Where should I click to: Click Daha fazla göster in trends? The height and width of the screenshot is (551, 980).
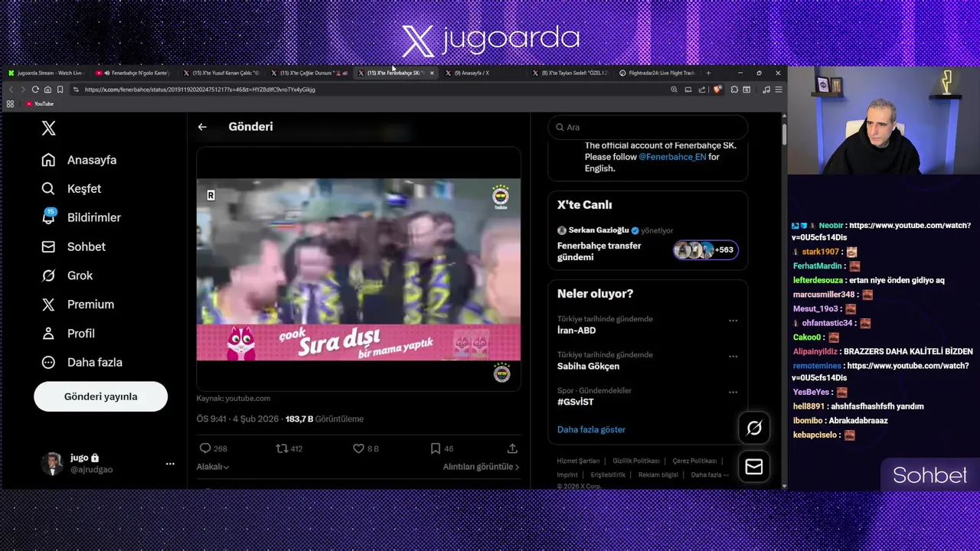[x=591, y=429]
